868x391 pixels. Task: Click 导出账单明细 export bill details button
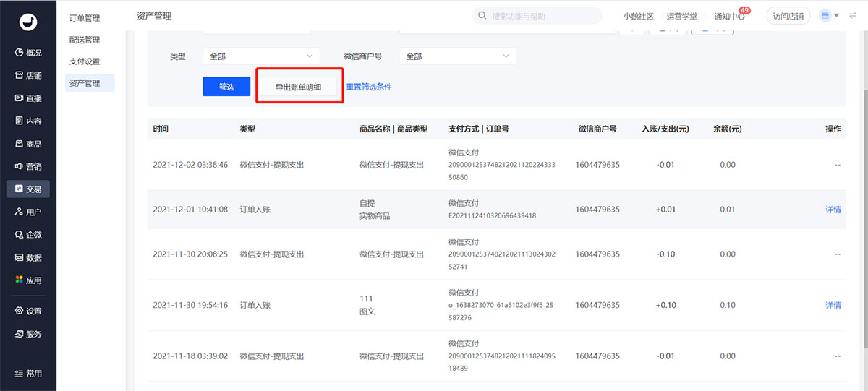pyautogui.click(x=298, y=87)
